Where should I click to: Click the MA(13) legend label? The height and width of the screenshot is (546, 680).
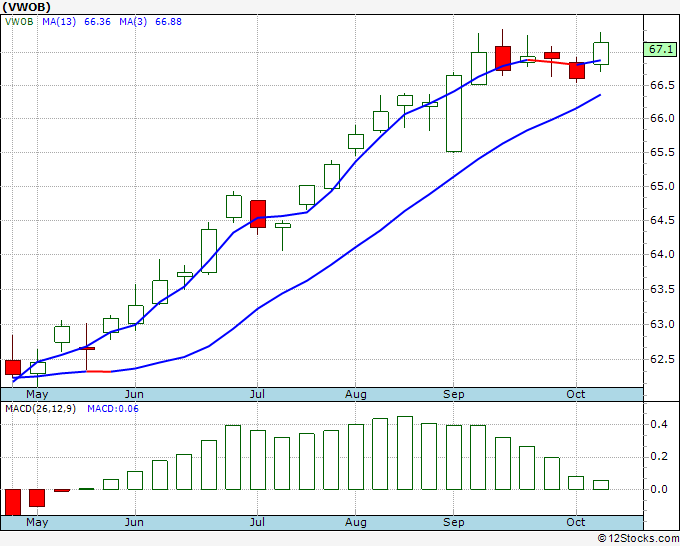point(59,22)
